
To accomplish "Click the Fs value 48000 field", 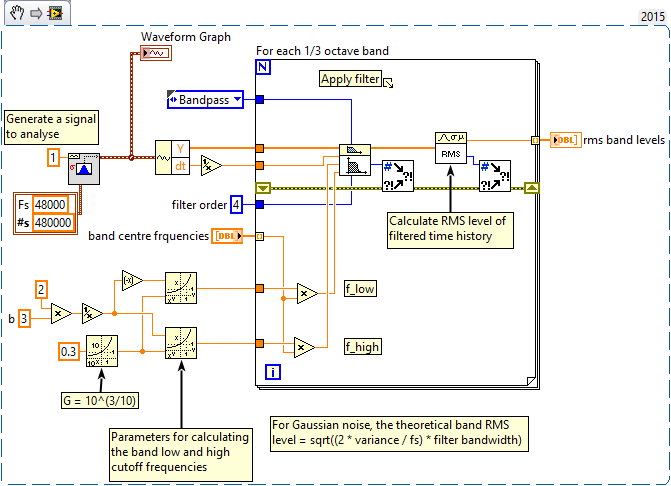I will point(50,204).
